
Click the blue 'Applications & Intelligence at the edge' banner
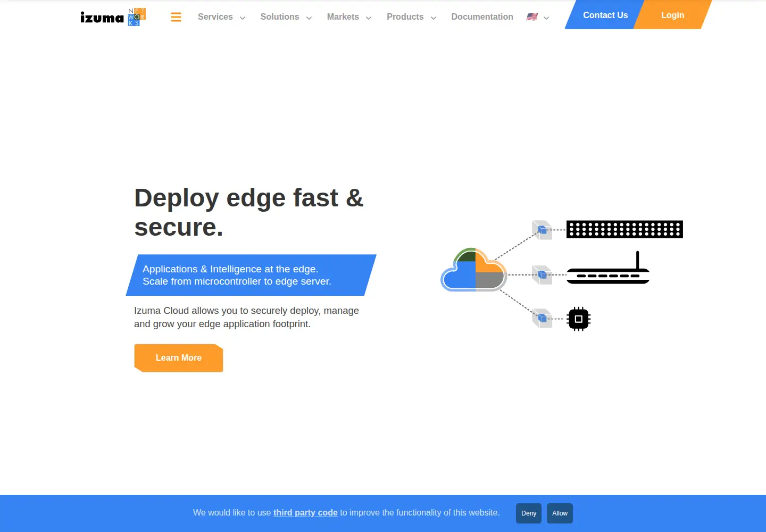pos(251,275)
